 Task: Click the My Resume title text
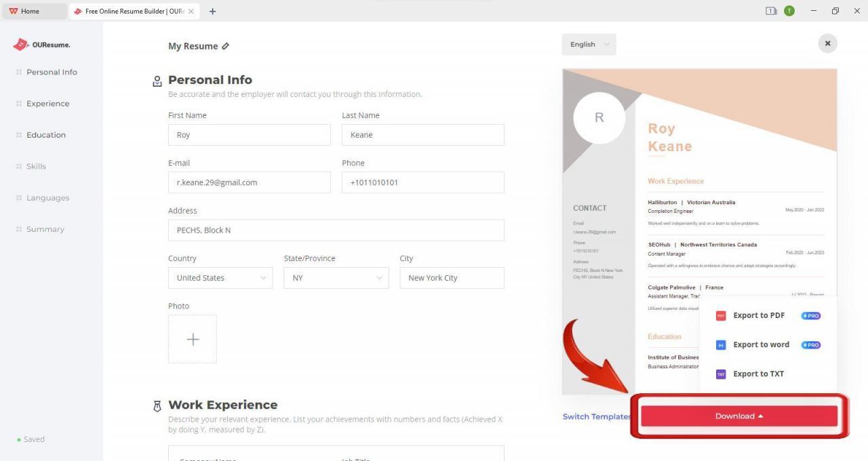[x=193, y=46]
